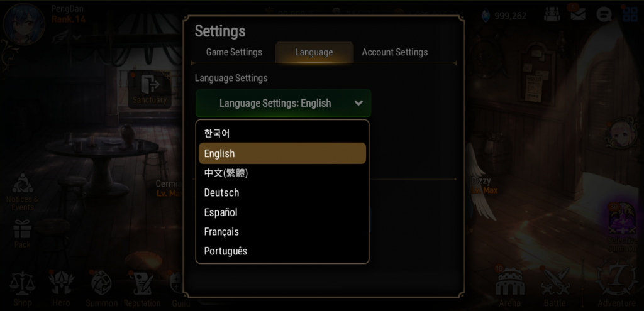The width and height of the screenshot is (644, 311).
Task: Open the chat bubble icon
Action: [604, 15]
